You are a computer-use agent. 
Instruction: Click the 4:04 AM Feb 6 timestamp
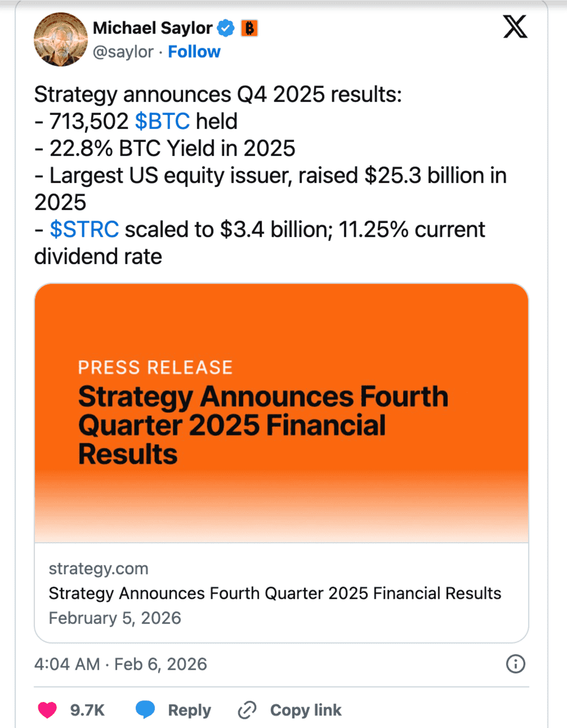tap(120, 664)
